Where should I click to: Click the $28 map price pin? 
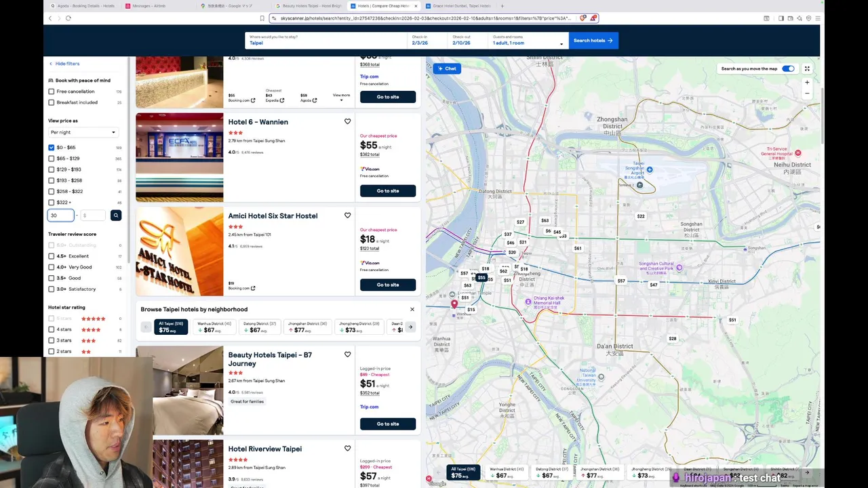[673, 338]
